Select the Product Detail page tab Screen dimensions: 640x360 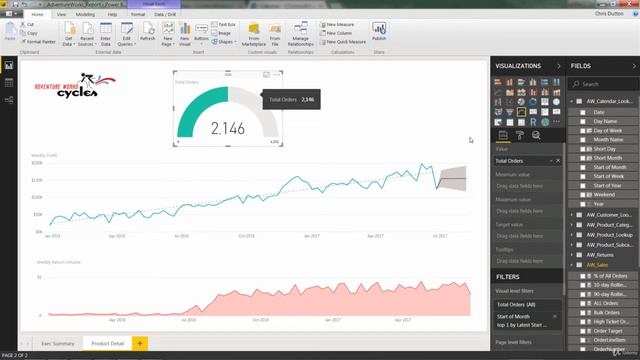(107, 344)
